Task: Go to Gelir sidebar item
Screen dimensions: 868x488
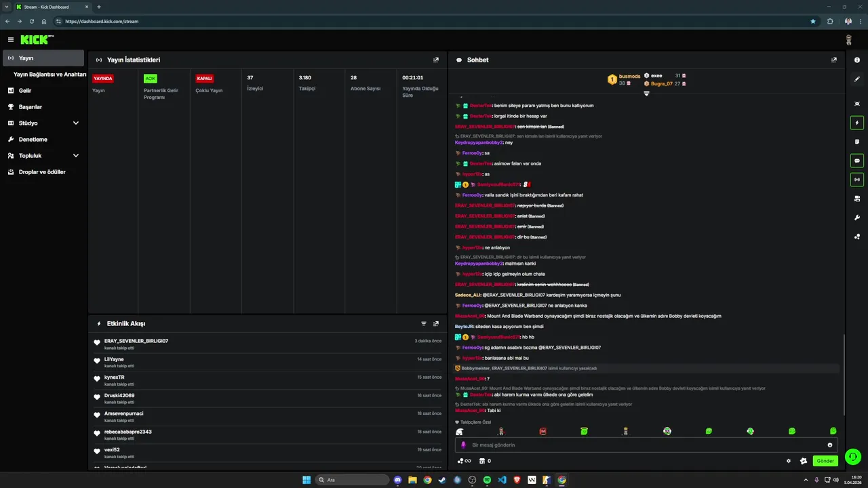Action: click(43, 91)
